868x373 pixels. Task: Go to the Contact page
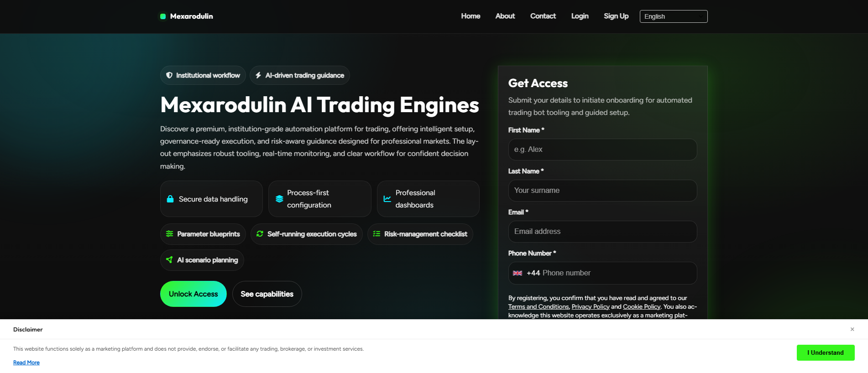point(543,16)
